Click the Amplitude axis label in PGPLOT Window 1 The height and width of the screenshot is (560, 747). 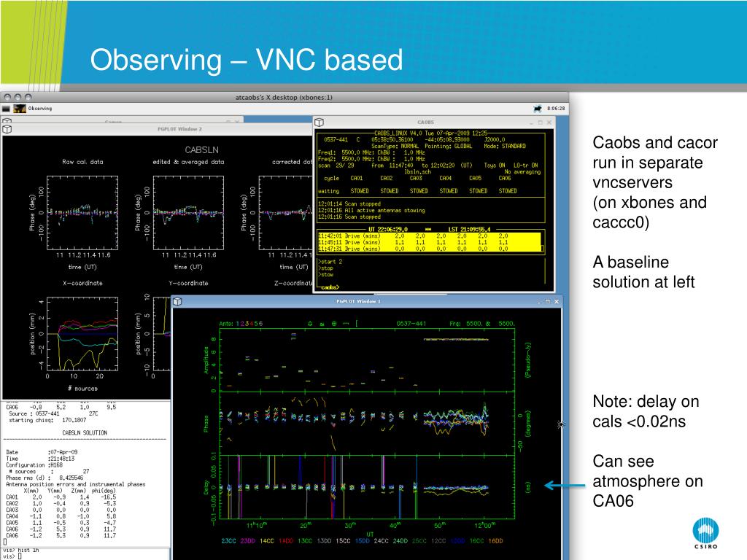[206, 360]
